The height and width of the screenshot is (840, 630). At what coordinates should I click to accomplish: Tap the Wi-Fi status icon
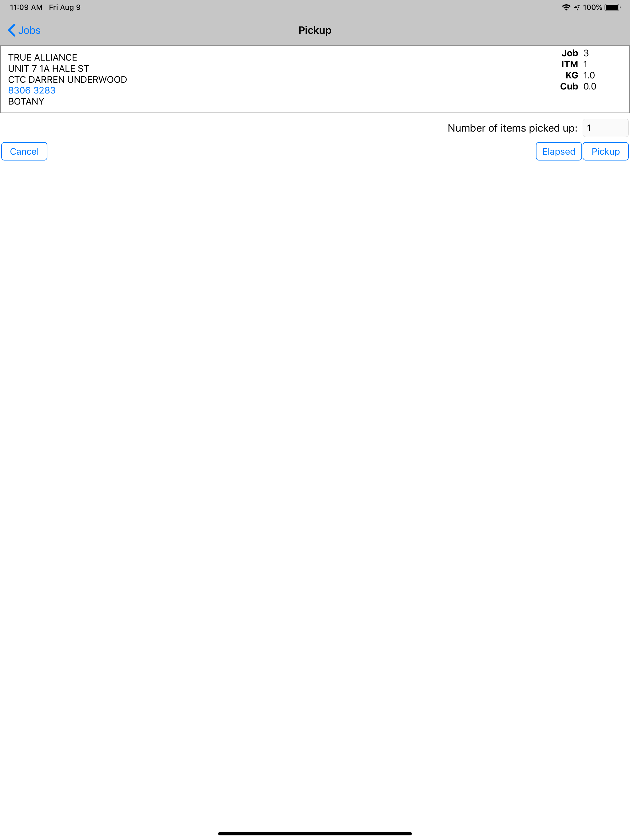566,7
